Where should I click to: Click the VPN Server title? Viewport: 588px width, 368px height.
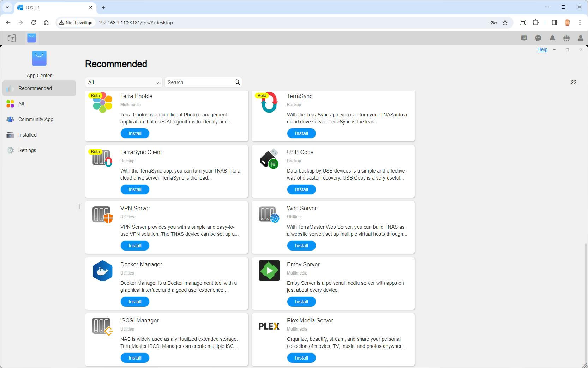[x=135, y=208]
